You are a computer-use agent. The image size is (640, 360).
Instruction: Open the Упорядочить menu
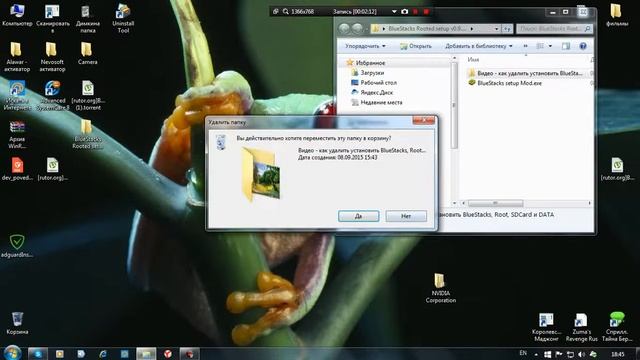coord(365,46)
